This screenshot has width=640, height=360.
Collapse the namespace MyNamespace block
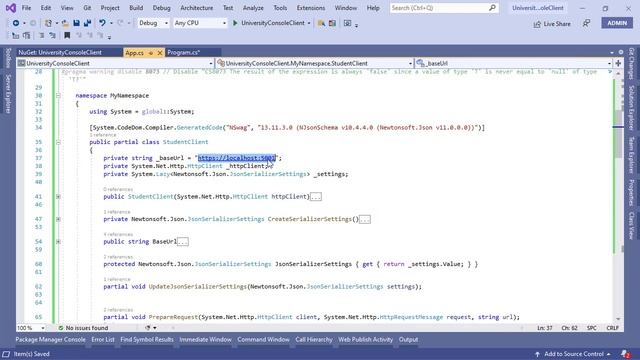(58, 96)
